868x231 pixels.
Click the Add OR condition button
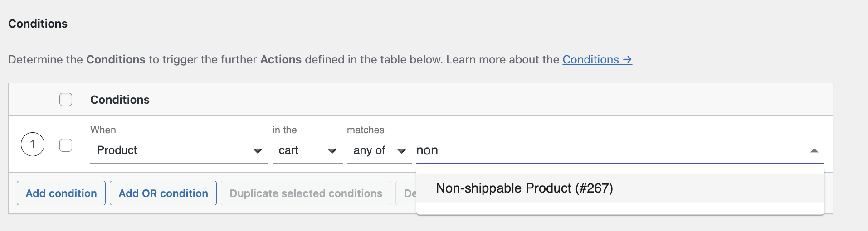(x=163, y=193)
